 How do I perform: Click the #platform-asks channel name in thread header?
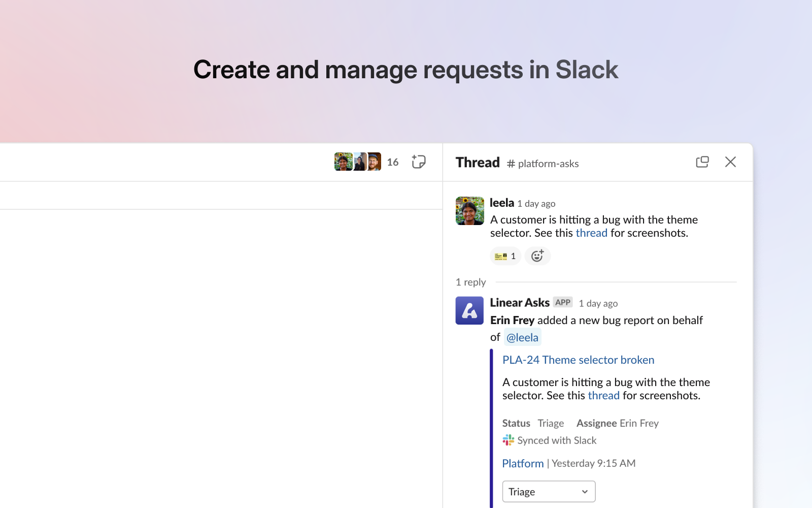(x=543, y=164)
